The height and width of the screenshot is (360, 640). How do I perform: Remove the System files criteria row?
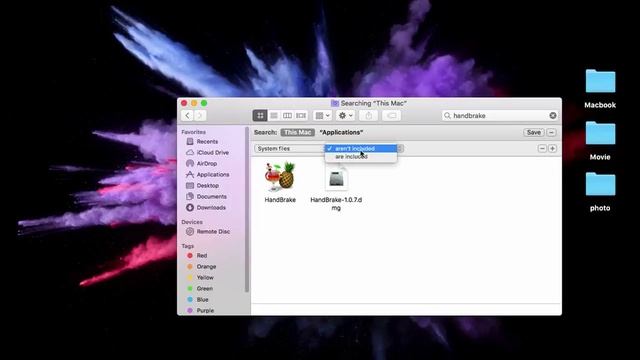542,149
